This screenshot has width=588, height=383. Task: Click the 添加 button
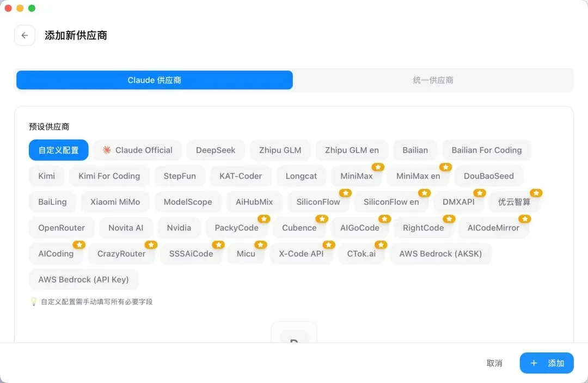point(547,363)
